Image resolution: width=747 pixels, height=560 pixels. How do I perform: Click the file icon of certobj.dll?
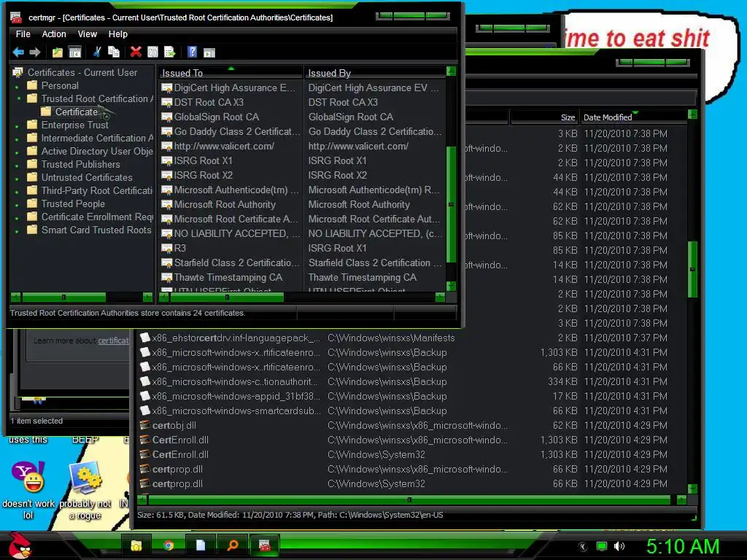pyautogui.click(x=145, y=425)
